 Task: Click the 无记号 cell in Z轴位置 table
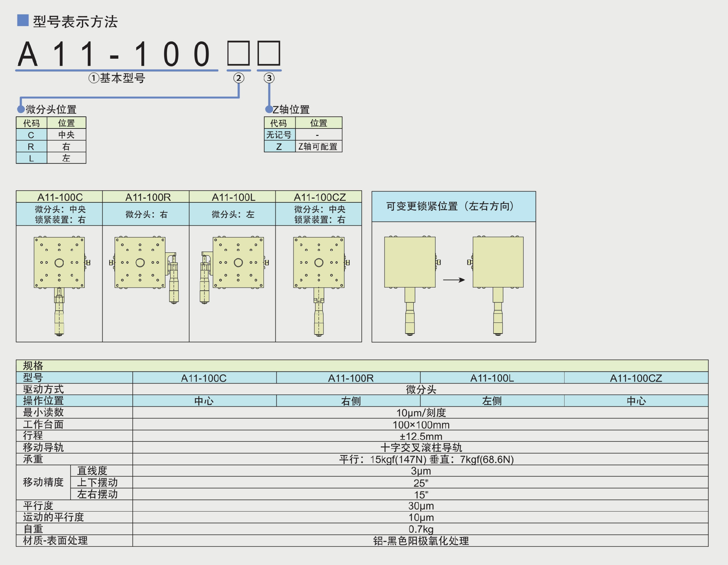pos(279,135)
